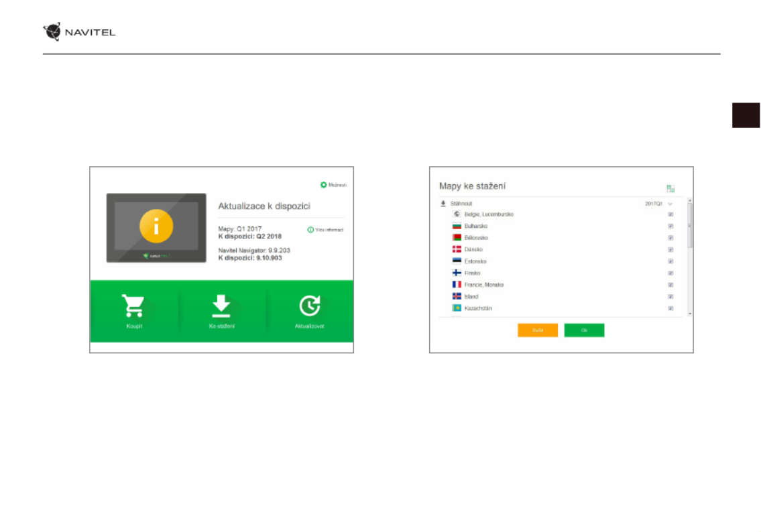
Task: Select the 'Belgie, Lucembursko' row label
Action: coord(489,214)
